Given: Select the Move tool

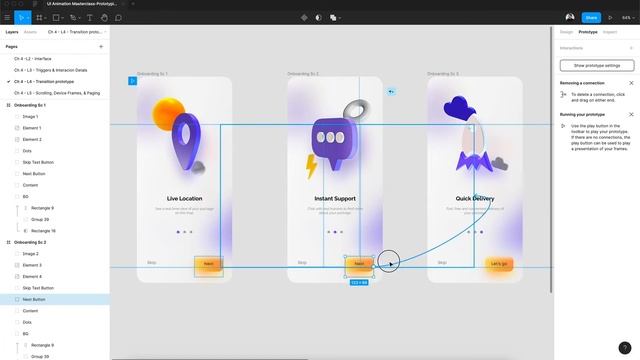Looking at the screenshot, I should tap(21, 18).
